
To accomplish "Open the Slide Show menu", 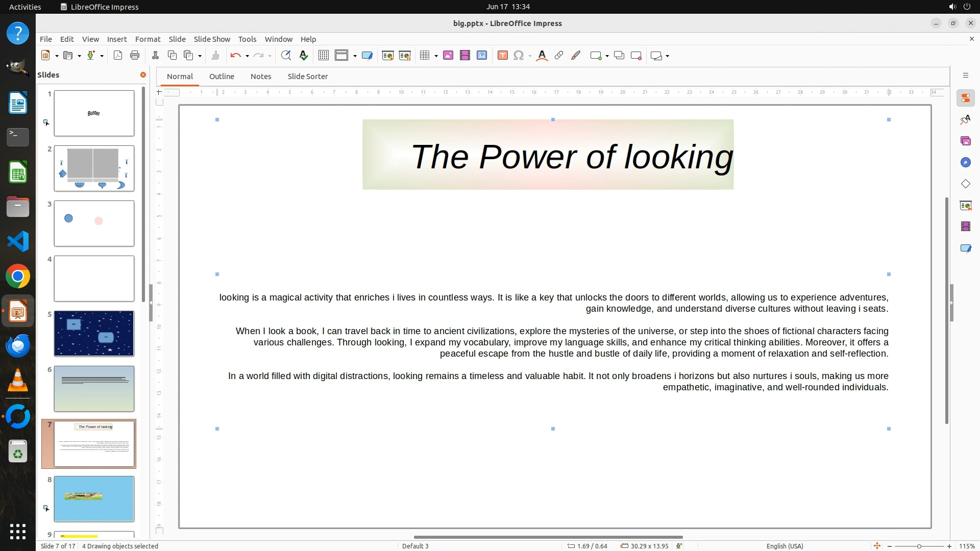I will coord(212,39).
